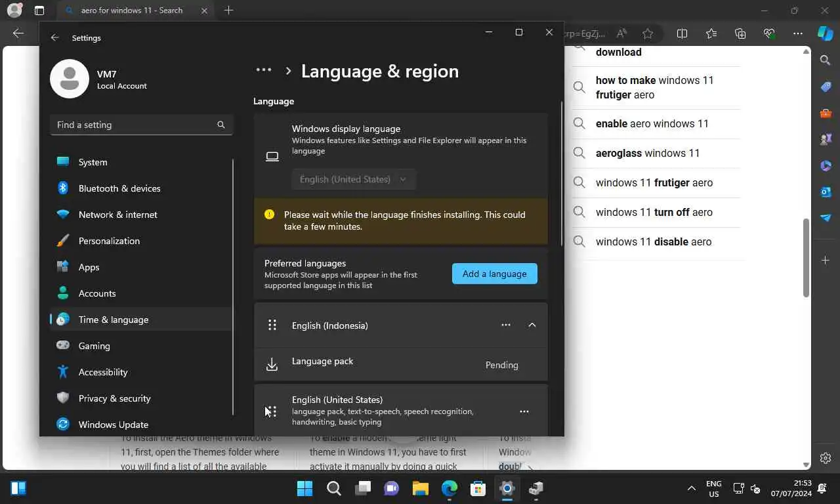Click suggestion windows 11 frutiger aero
Viewport: 840px width, 504px height.
pos(656,182)
